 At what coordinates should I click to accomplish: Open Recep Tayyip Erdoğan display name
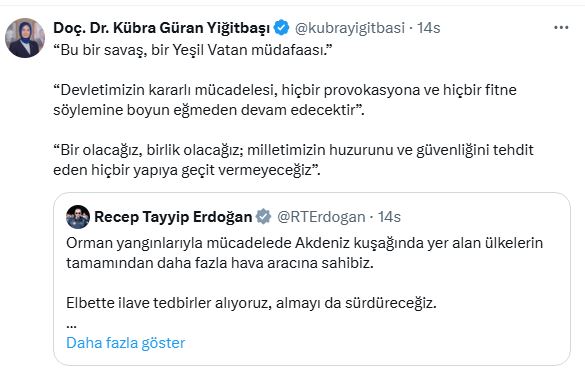click(x=173, y=217)
